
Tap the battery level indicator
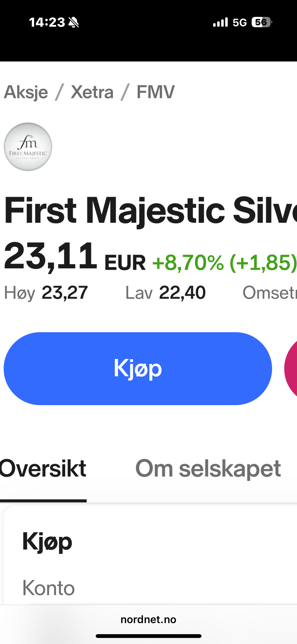(261, 22)
